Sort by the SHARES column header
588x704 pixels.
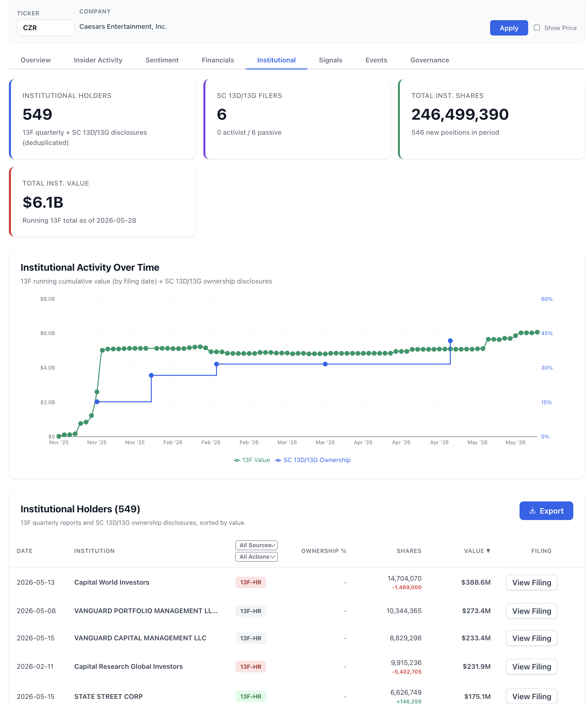coord(409,551)
